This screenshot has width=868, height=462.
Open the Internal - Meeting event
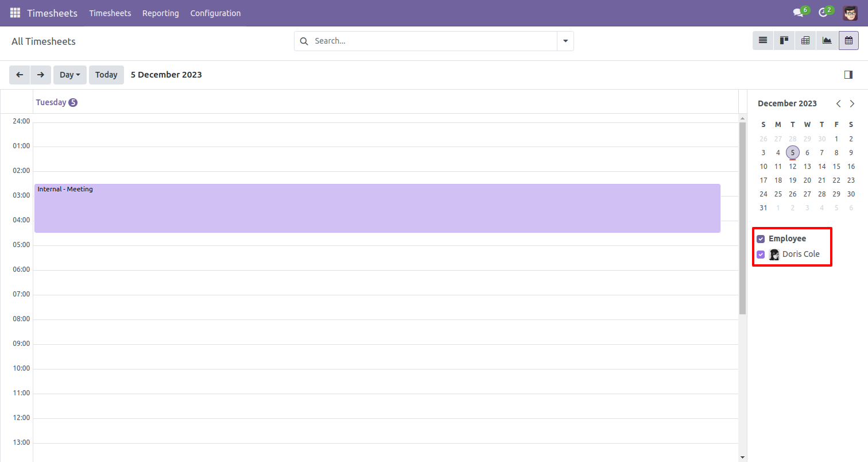click(x=377, y=208)
